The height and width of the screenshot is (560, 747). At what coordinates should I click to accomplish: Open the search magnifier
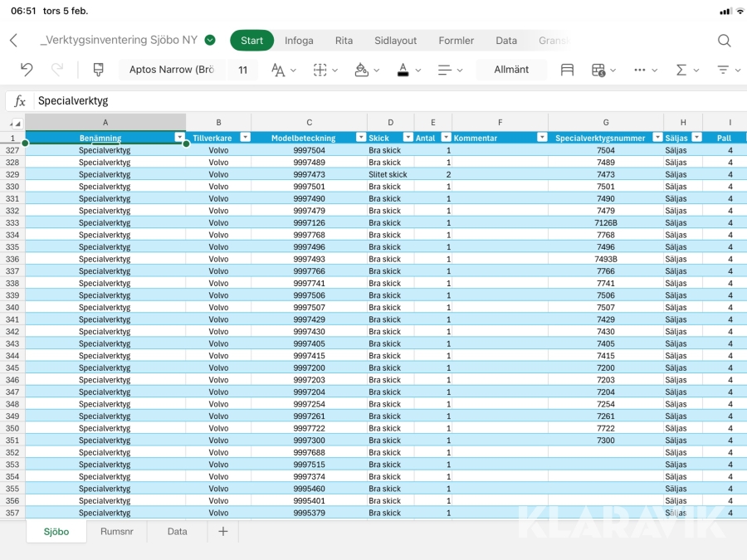pyautogui.click(x=724, y=41)
